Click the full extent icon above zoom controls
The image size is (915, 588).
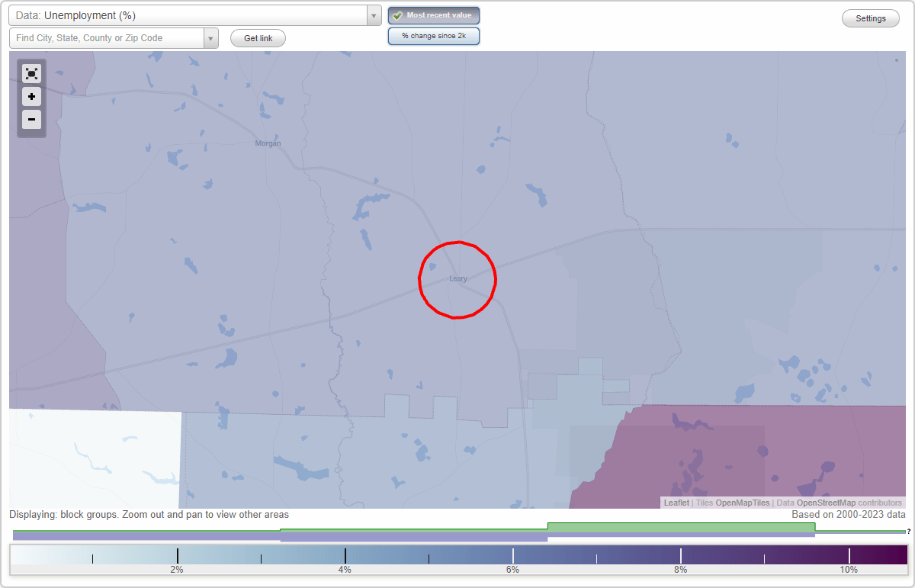click(31, 73)
